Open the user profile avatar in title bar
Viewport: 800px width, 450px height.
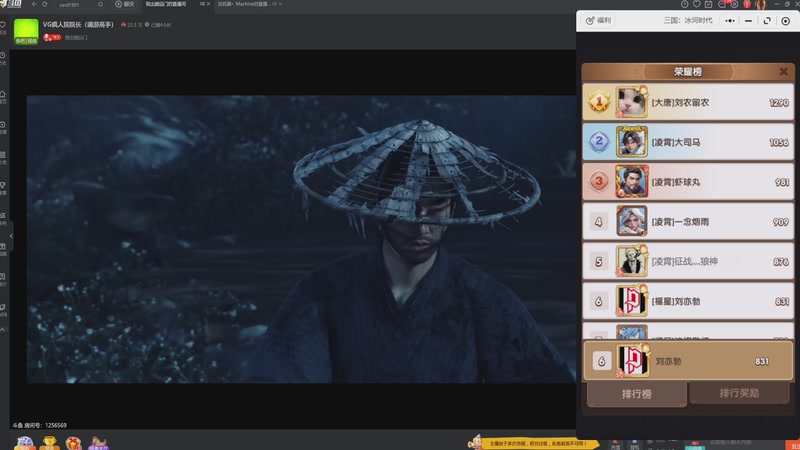click(x=760, y=4)
